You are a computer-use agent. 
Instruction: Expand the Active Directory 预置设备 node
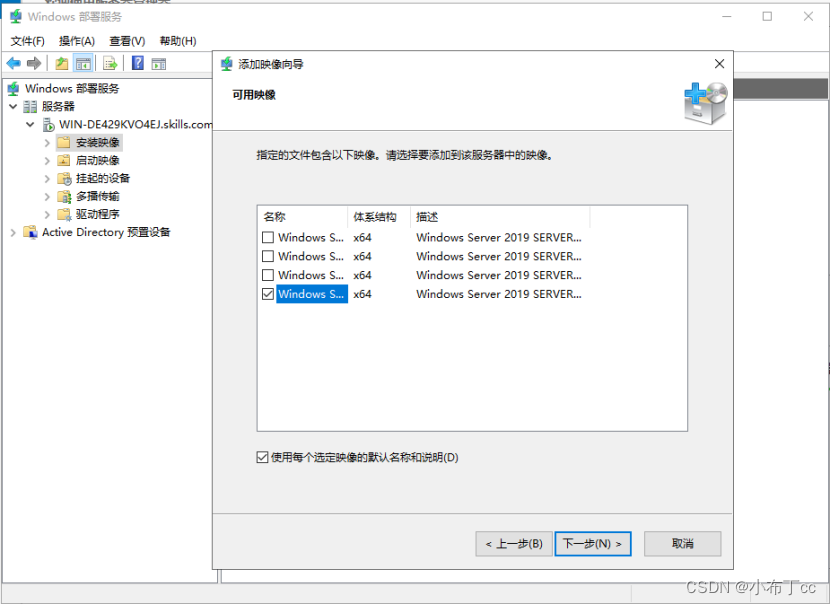point(13,233)
